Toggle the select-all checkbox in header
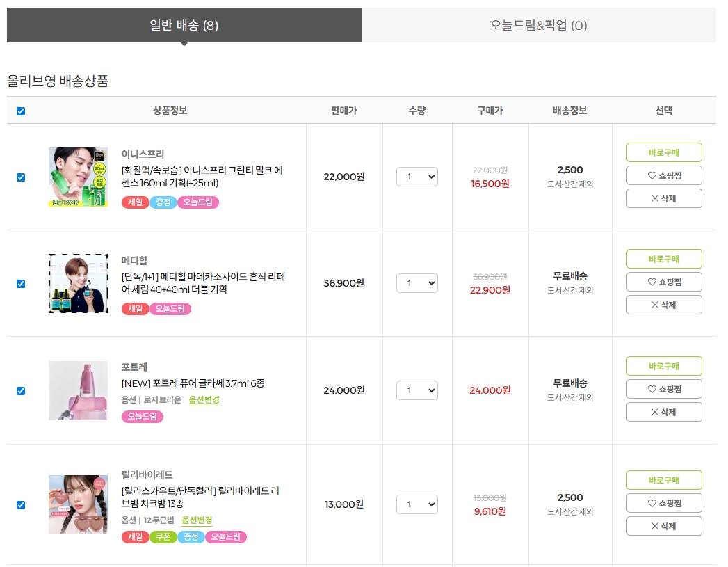This screenshot has height=567, width=728. pyautogui.click(x=21, y=111)
